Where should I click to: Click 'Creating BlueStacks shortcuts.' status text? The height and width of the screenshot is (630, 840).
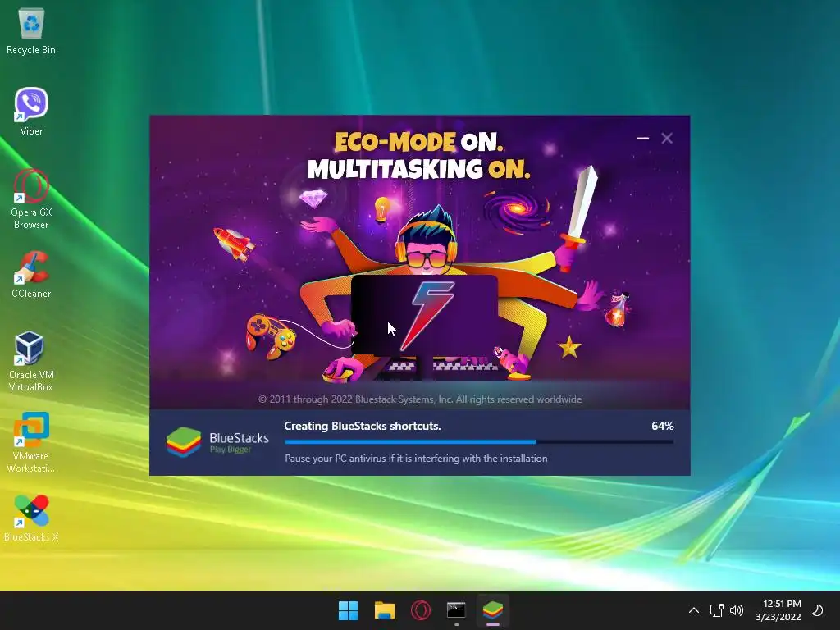[x=362, y=426]
